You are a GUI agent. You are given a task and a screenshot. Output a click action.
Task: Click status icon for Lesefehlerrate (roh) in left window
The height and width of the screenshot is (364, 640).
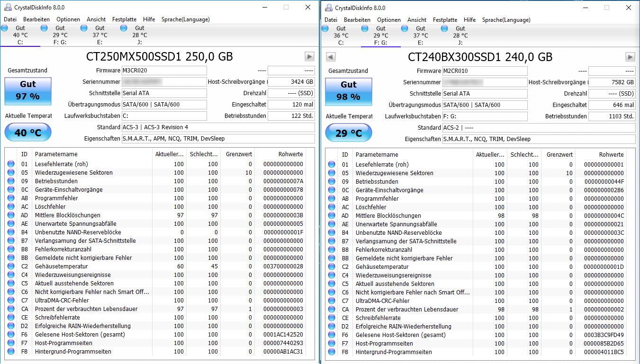[11, 164]
